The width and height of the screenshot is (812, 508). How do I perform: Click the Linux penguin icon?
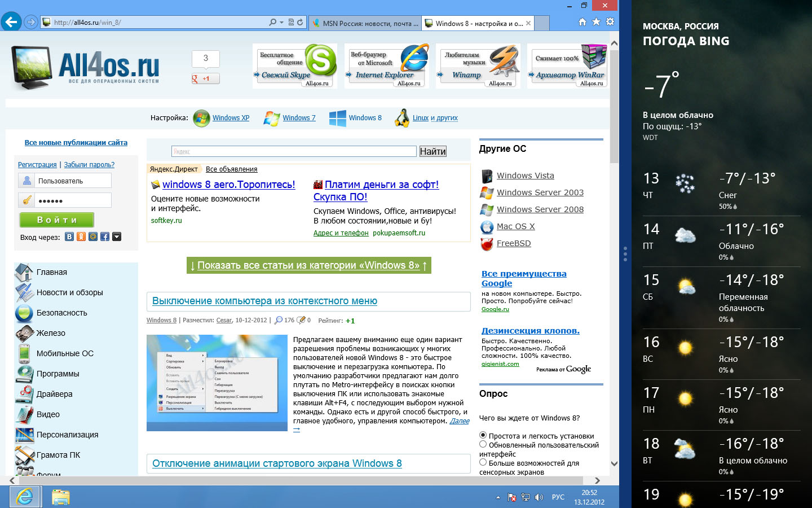[402, 118]
